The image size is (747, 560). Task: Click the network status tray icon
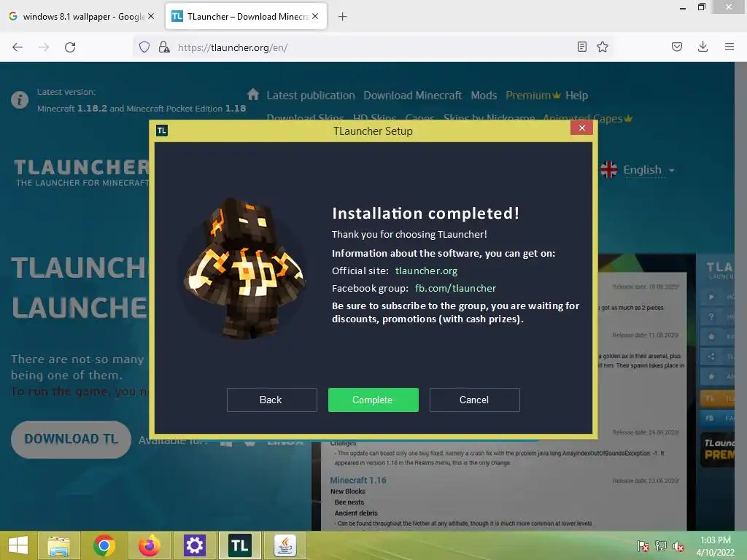[x=661, y=546]
